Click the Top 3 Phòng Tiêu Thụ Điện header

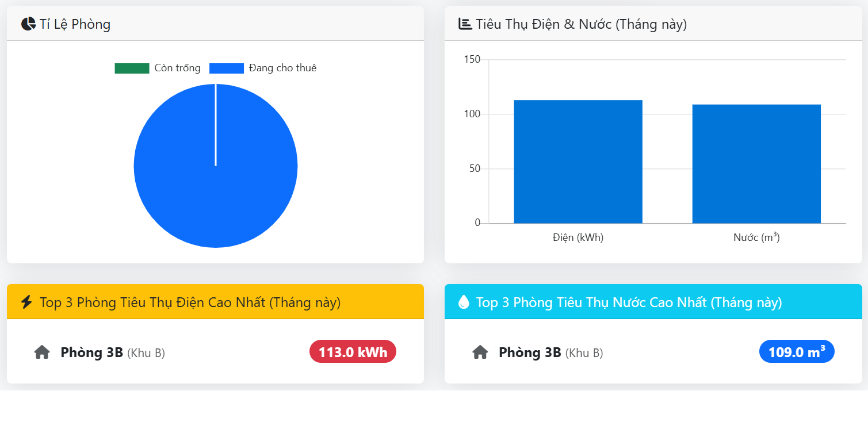[x=190, y=302]
